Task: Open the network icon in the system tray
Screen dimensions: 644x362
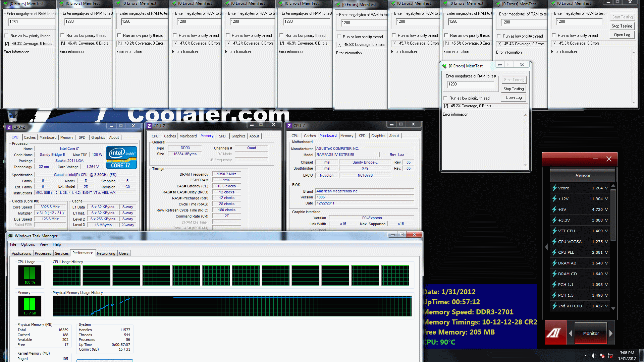Action: click(610, 356)
